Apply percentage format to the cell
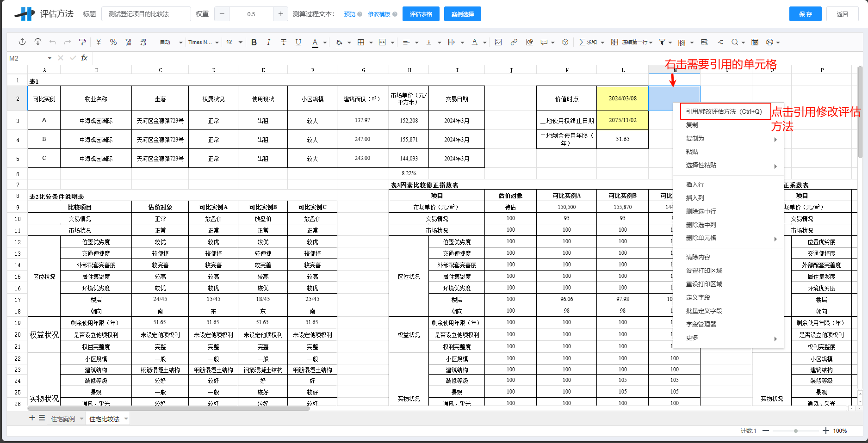This screenshot has height=443, width=868. click(x=113, y=42)
